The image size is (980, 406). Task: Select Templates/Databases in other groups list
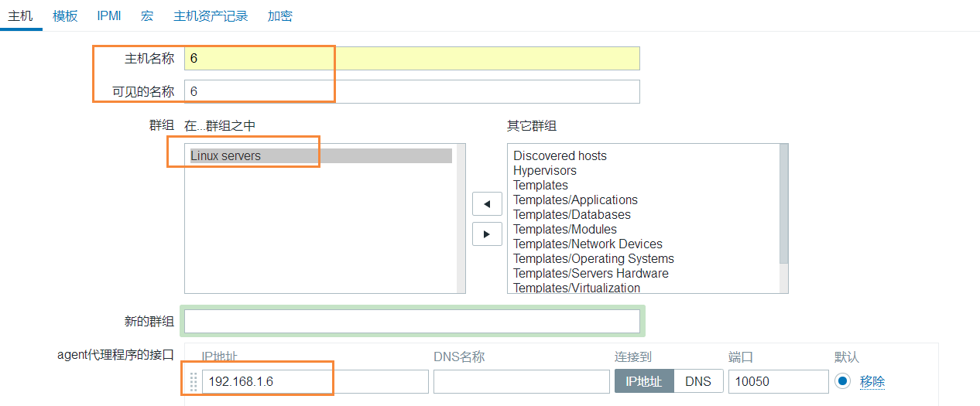click(x=571, y=214)
